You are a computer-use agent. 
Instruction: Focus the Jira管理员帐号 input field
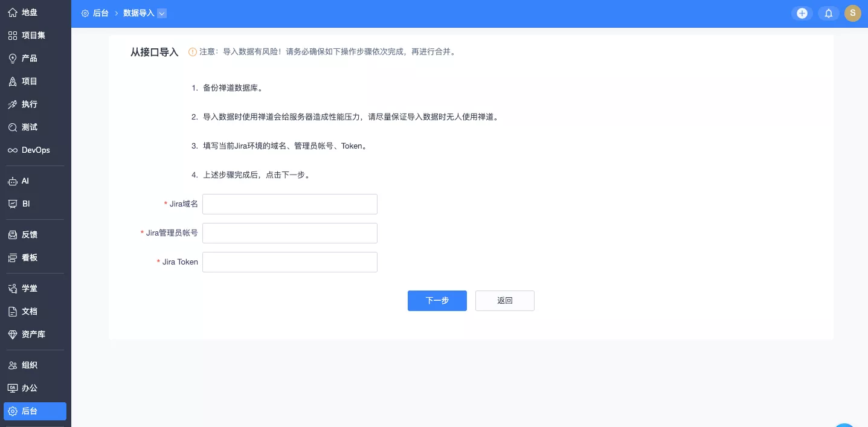[290, 233]
